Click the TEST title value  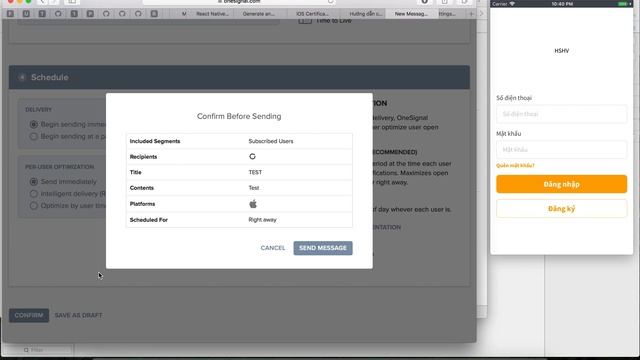tap(255, 172)
